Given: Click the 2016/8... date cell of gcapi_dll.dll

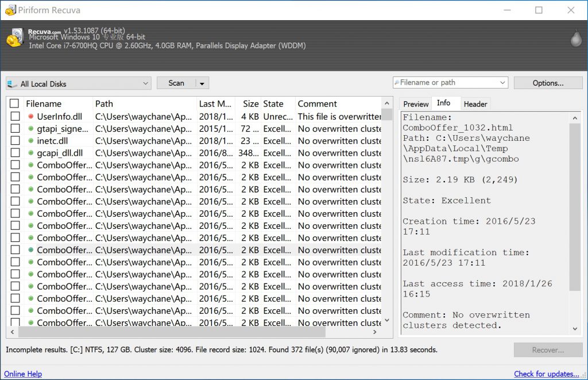Looking at the screenshot, I should click(216, 153).
